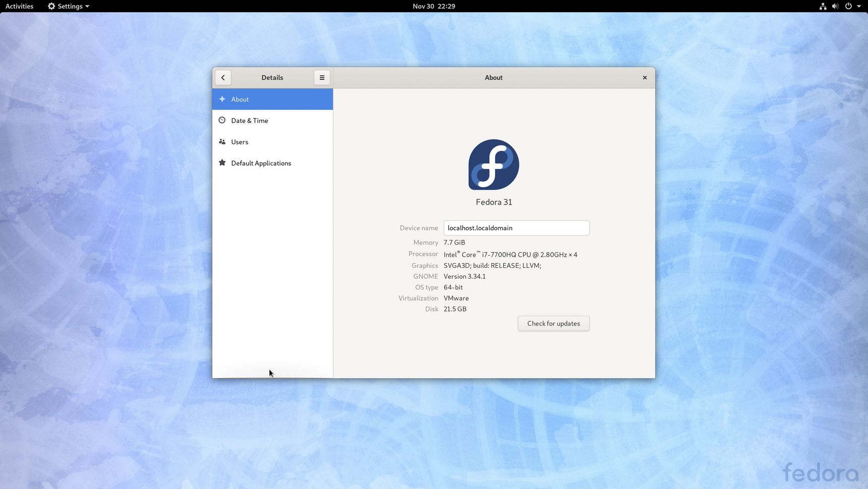The height and width of the screenshot is (489, 868).
Task: Edit the Device name field
Action: point(516,228)
